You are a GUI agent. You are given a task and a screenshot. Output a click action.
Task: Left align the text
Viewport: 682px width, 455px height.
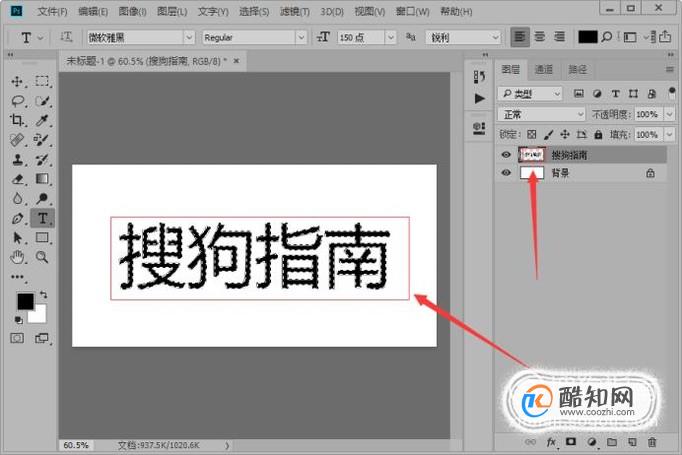(520, 37)
